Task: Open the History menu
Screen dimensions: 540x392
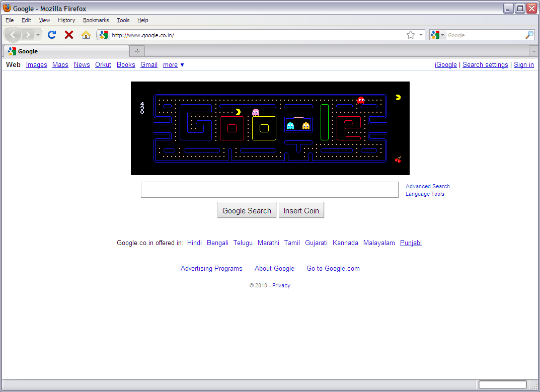Action: (x=66, y=20)
